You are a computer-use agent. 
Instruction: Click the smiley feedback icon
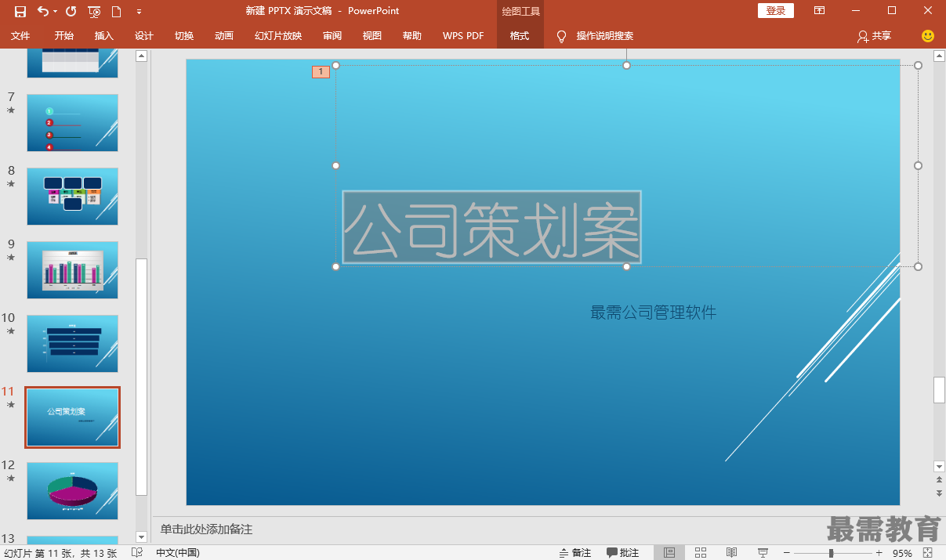(x=928, y=36)
